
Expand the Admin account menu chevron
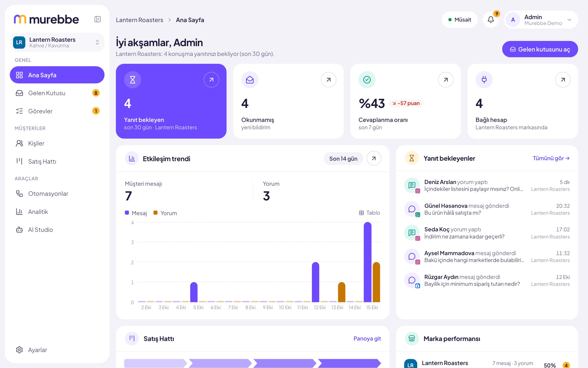(569, 20)
